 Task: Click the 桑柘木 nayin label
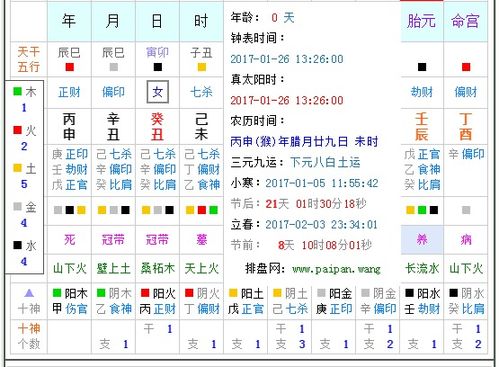tap(157, 268)
